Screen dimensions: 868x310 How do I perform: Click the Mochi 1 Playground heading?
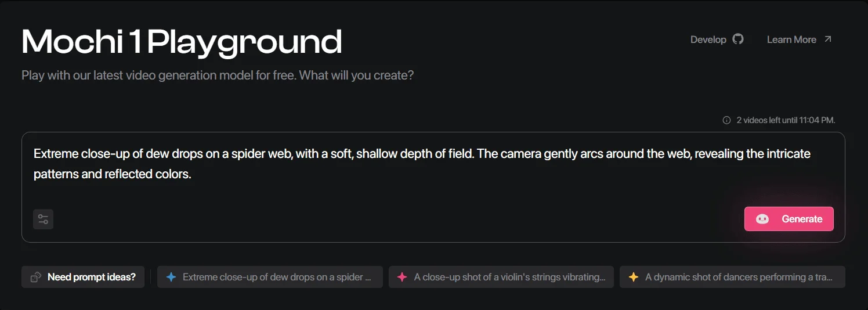(x=182, y=42)
